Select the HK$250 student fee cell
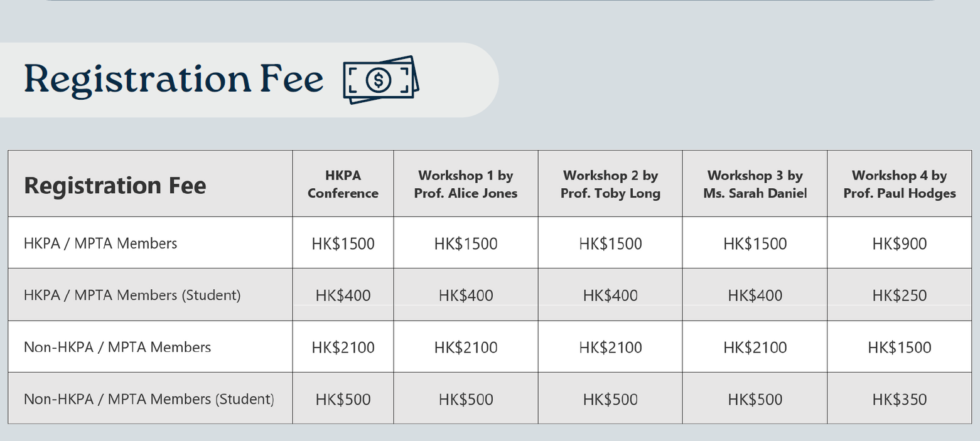Image resolution: width=980 pixels, height=441 pixels. 899,295
